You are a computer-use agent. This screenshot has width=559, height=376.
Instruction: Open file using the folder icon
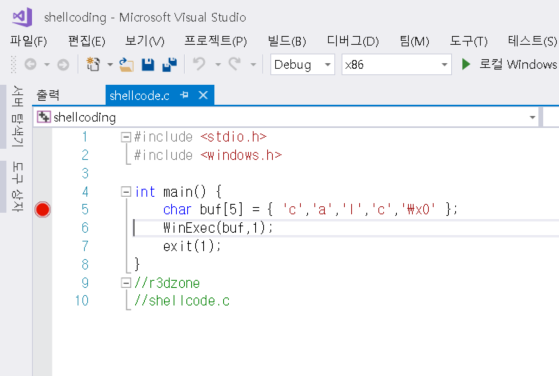click(x=126, y=65)
